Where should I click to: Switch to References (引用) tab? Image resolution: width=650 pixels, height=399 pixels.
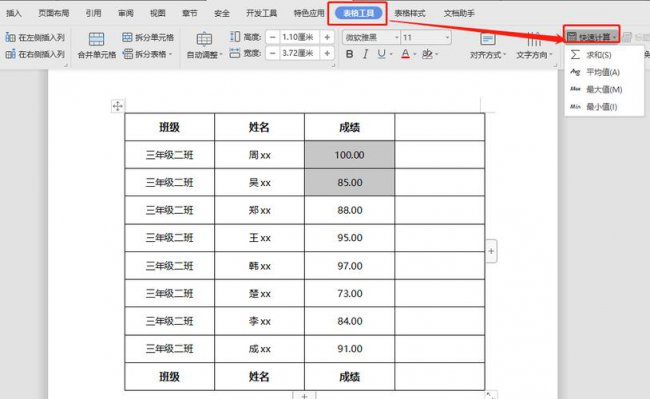(x=93, y=13)
